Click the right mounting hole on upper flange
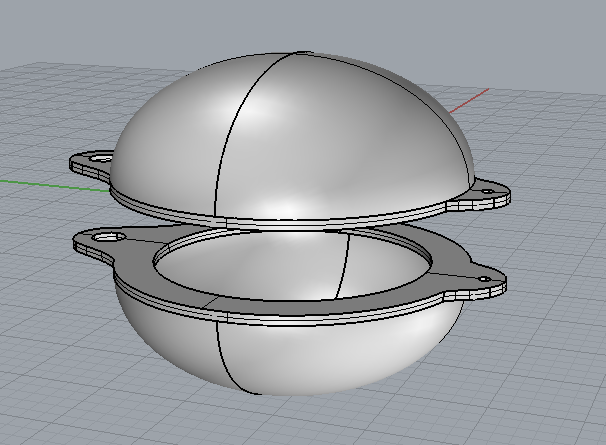 coord(488,191)
